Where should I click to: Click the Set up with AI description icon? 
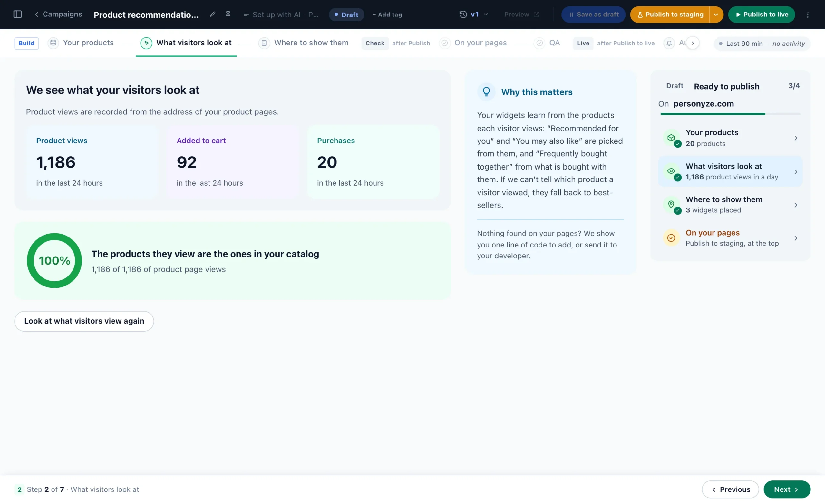tap(246, 15)
